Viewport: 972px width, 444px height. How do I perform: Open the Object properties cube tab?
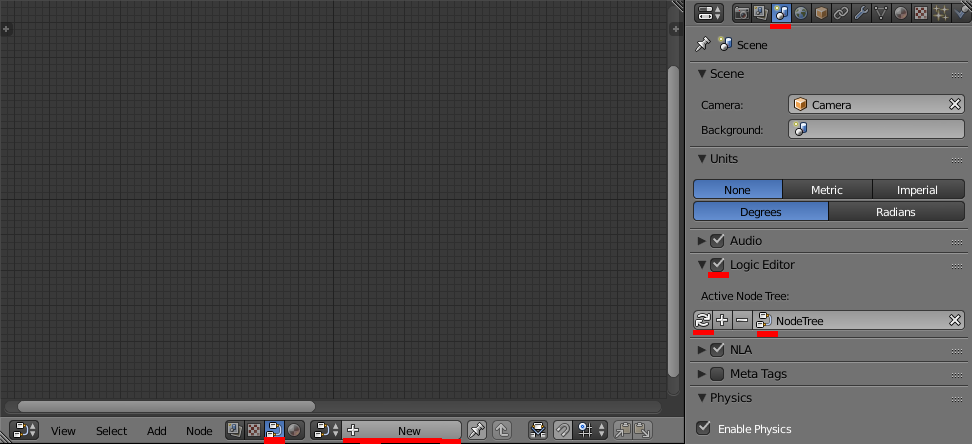tap(821, 12)
